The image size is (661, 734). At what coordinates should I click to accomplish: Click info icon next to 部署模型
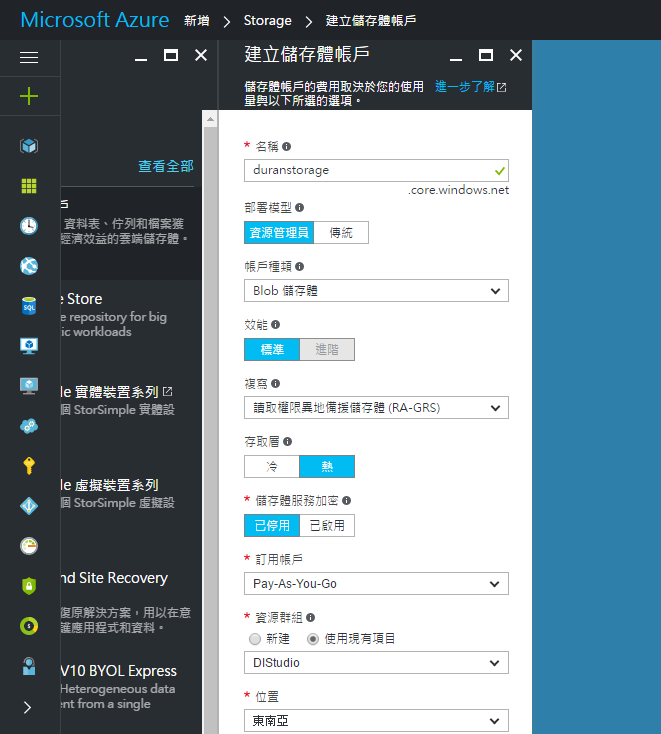(300, 207)
